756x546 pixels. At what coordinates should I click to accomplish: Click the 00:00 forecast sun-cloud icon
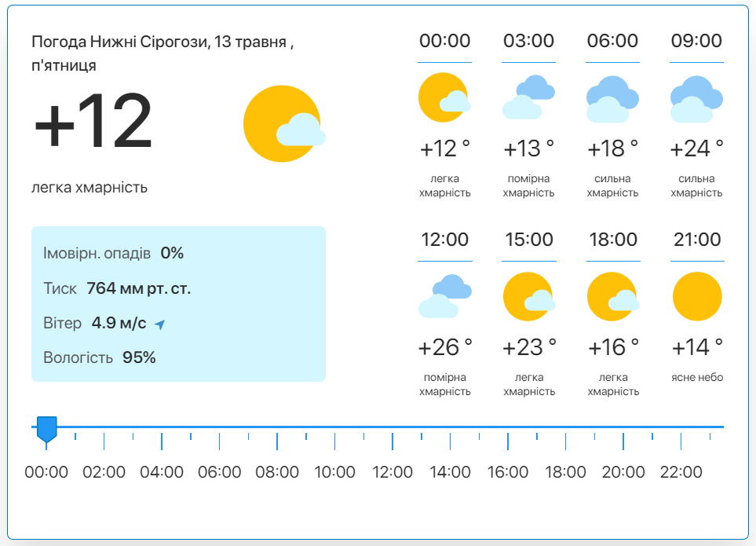pos(444,97)
